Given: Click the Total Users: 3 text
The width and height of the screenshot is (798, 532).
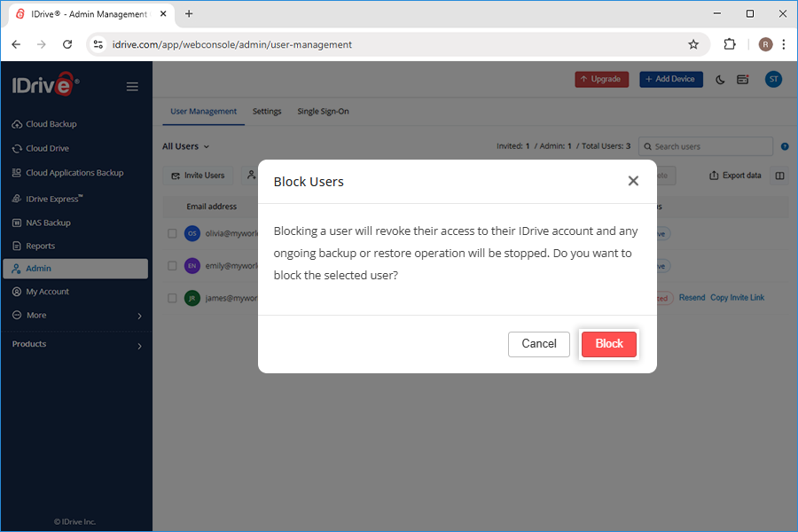Looking at the screenshot, I should click(x=606, y=146).
